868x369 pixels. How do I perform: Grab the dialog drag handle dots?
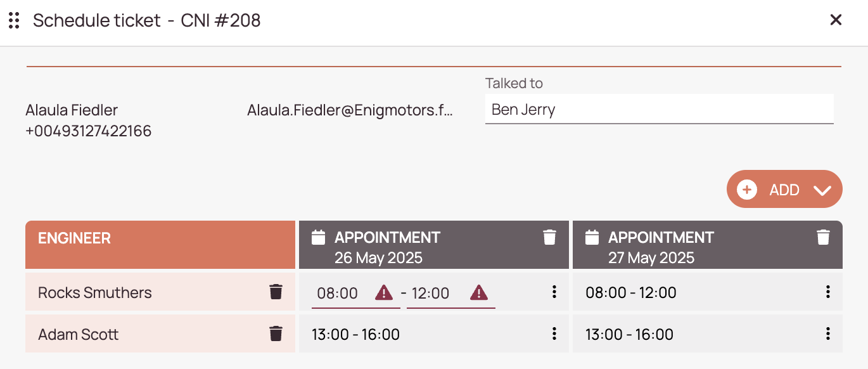click(x=14, y=21)
